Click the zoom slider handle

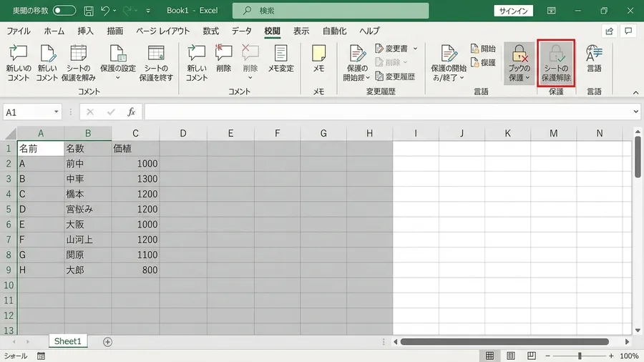[x=580, y=356]
